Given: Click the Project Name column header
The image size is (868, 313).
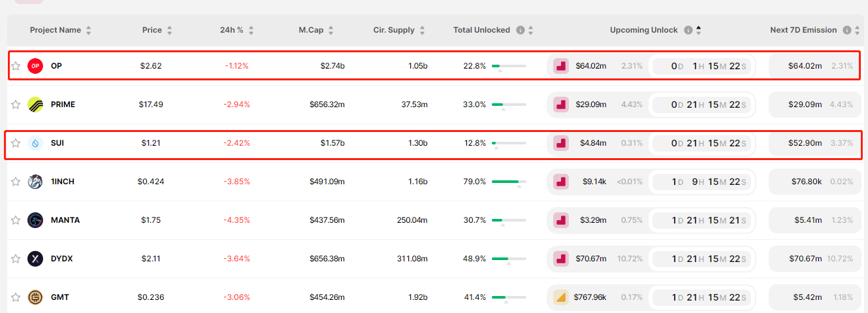Looking at the screenshot, I should tap(56, 30).
